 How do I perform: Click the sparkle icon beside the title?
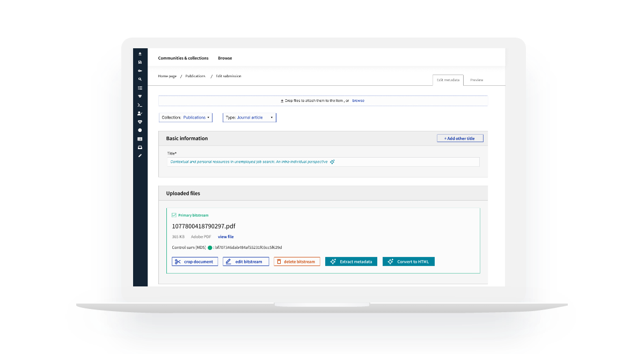(332, 162)
